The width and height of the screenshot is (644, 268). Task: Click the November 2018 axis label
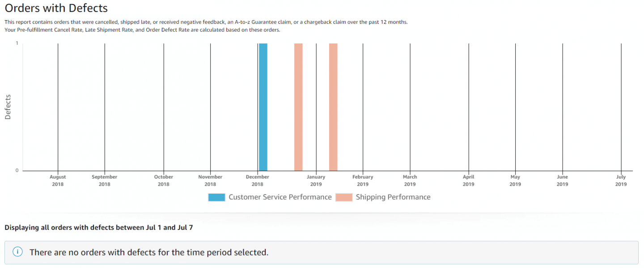click(x=210, y=180)
